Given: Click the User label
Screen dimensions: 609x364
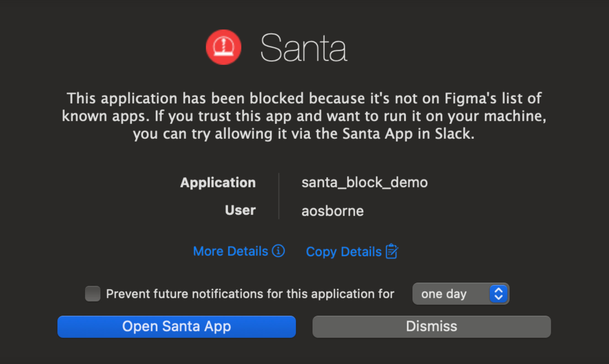Looking at the screenshot, I should (x=240, y=210).
